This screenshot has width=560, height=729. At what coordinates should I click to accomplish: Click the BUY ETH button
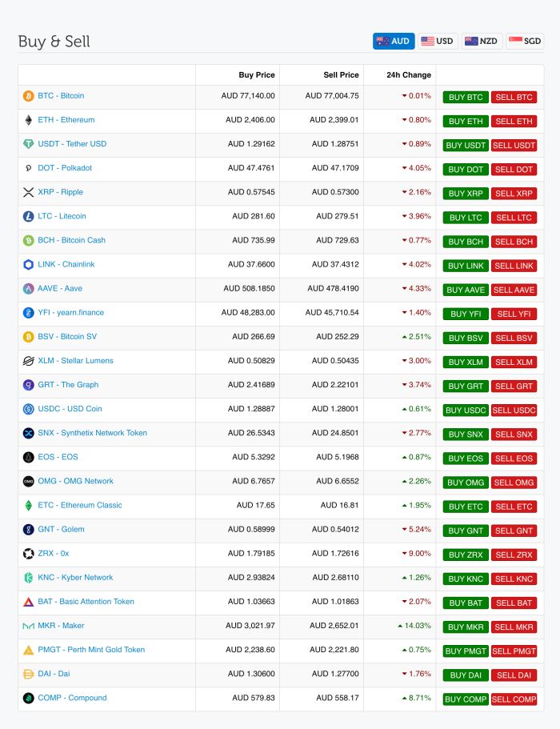pyautogui.click(x=466, y=122)
